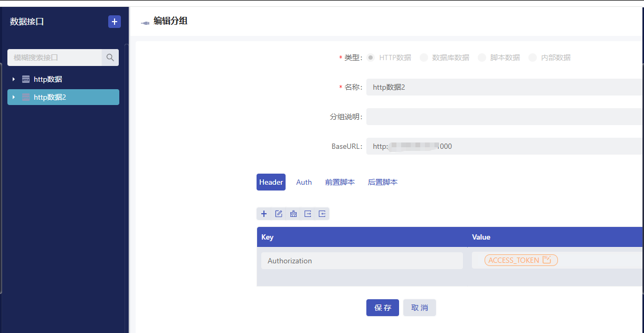
Task: Switch to the Auth tab
Action: coord(304,182)
